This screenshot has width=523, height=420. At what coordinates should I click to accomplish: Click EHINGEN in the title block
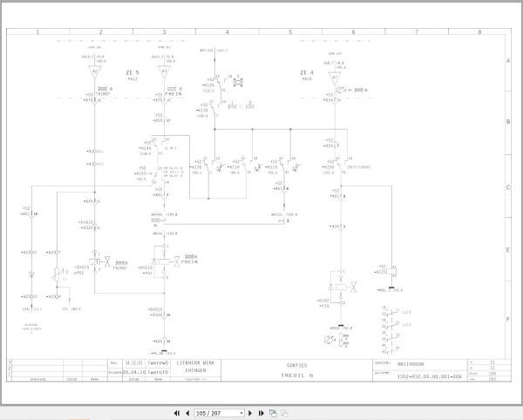click(196, 370)
